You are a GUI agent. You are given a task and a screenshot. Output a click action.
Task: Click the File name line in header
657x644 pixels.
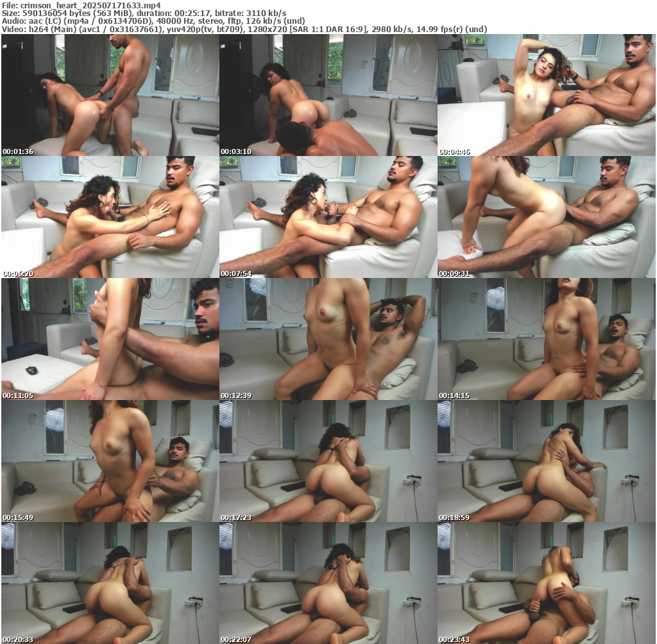coord(81,4)
